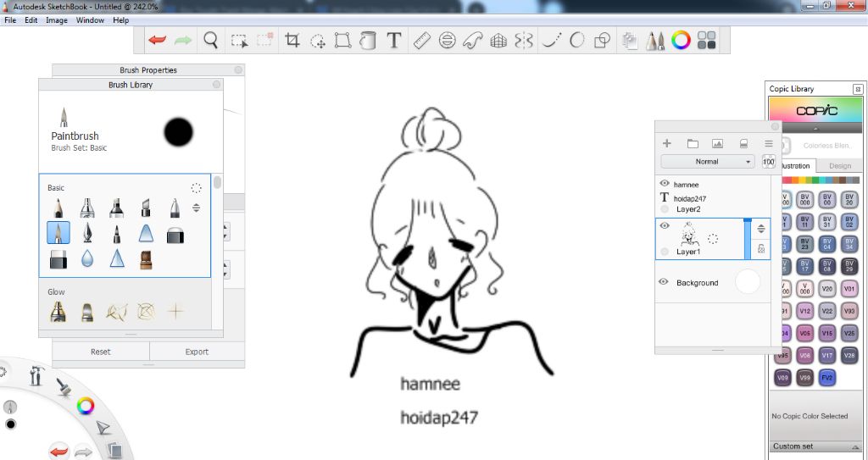
Task: Click the folder icon to add group
Action: point(693,143)
